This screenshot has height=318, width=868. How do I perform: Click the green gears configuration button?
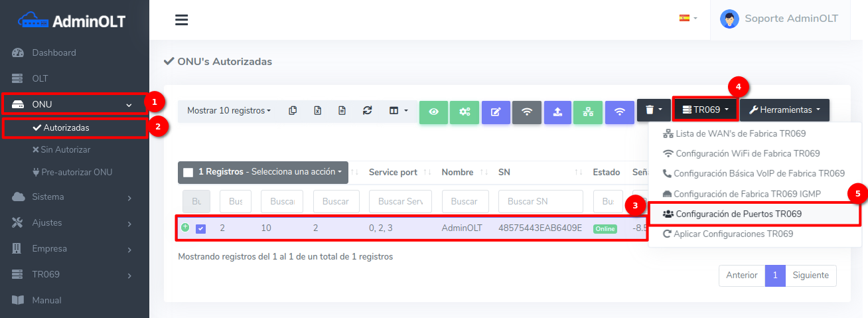pyautogui.click(x=465, y=112)
